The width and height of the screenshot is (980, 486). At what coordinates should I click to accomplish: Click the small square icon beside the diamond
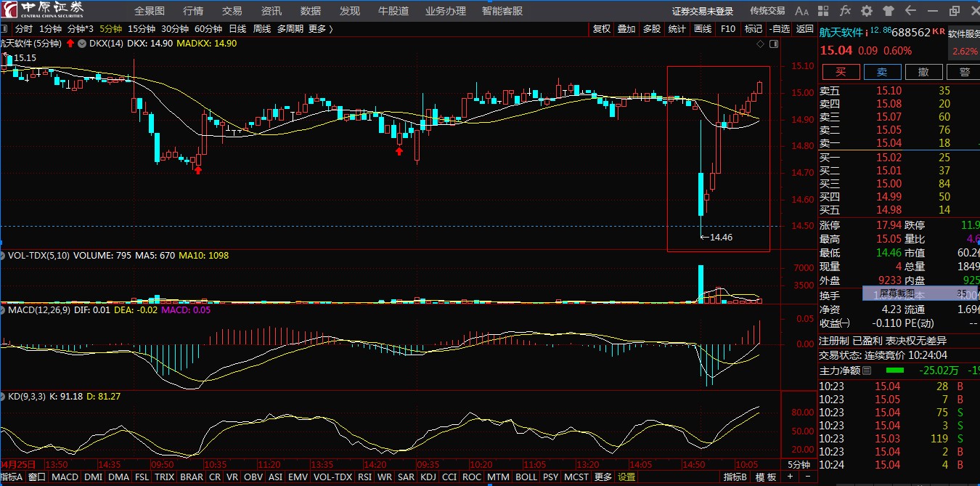[773, 44]
